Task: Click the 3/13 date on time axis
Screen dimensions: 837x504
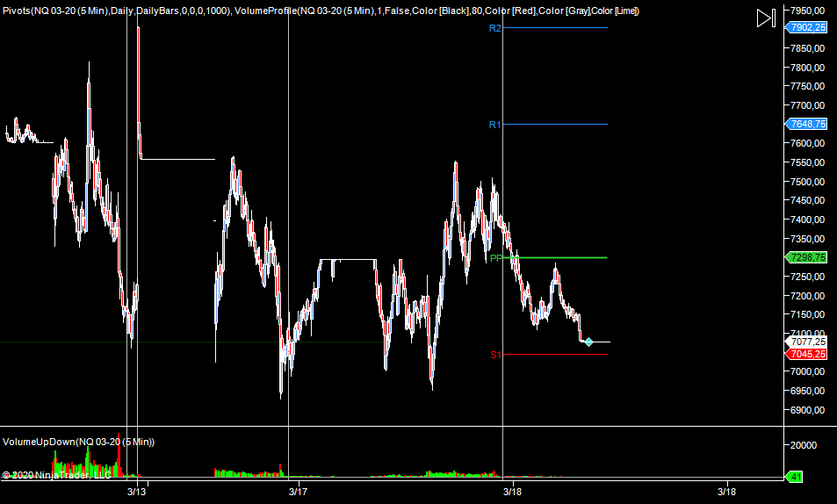Action: 136,492
